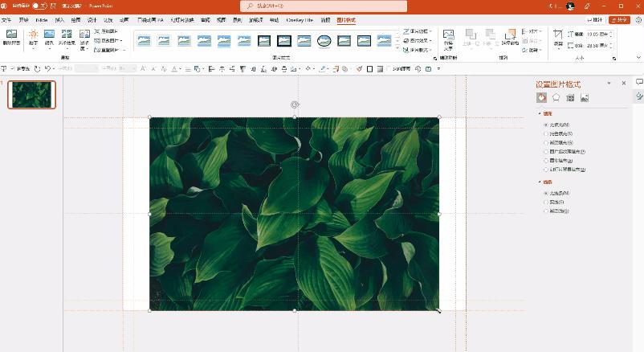Switch to the OneKey Lite tab
644x352 pixels.
click(x=300, y=20)
